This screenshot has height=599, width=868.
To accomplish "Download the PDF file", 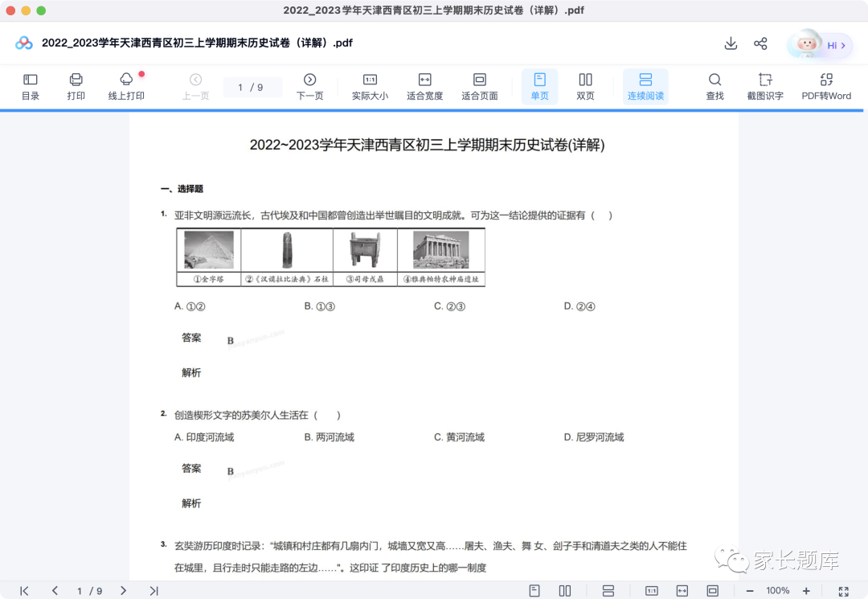I will (731, 43).
